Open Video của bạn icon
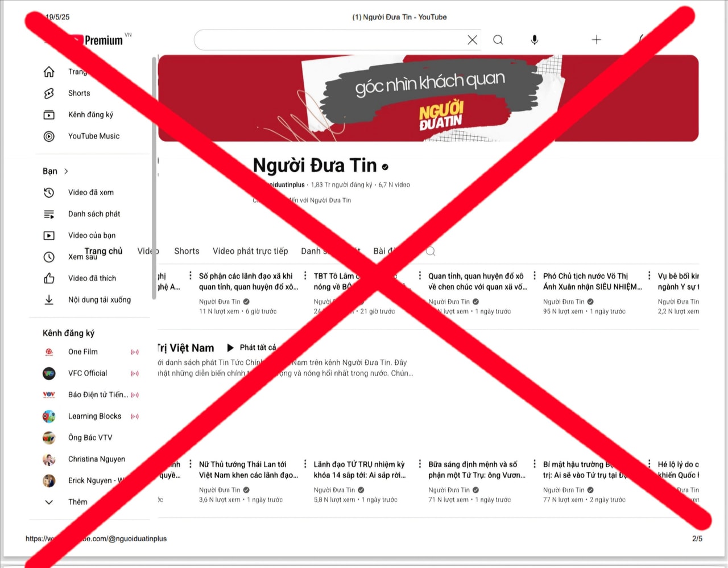Viewport: 728px width, 568px height. (x=49, y=236)
